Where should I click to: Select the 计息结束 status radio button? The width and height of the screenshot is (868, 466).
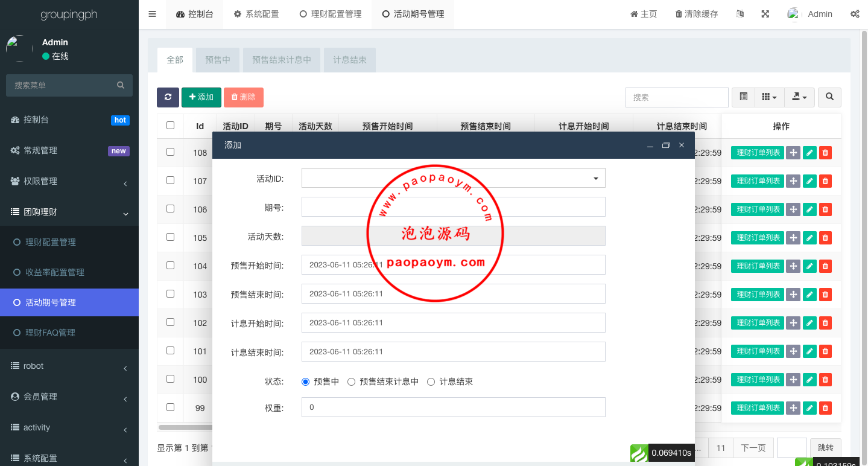[x=431, y=381]
